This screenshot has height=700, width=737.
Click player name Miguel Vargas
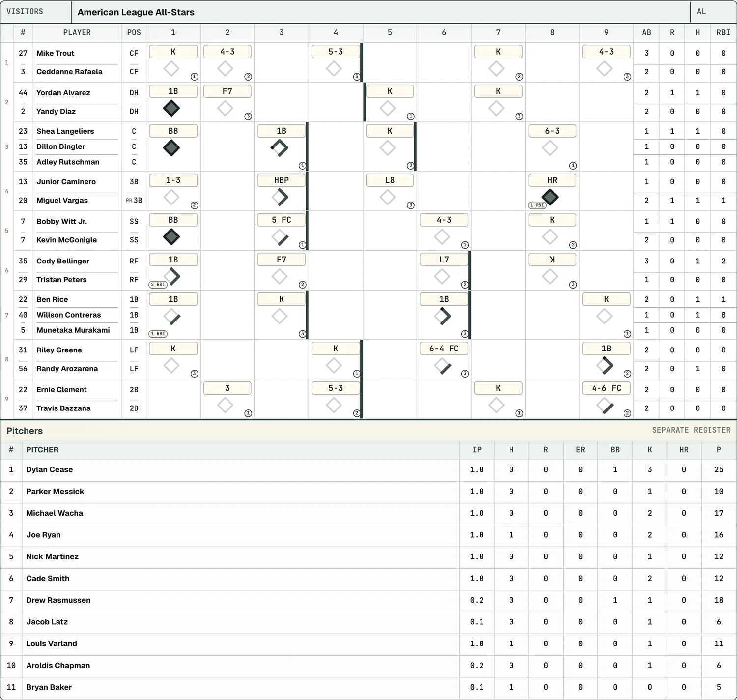(x=62, y=201)
